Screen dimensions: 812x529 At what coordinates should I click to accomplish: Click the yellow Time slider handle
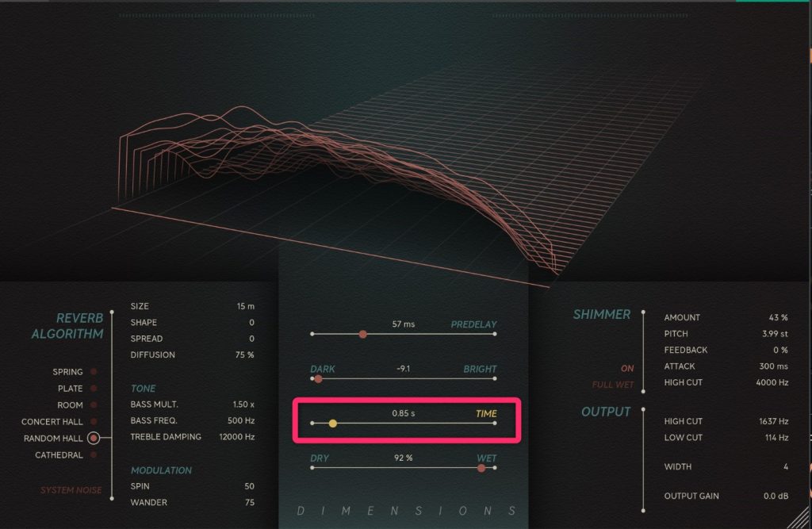333,424
